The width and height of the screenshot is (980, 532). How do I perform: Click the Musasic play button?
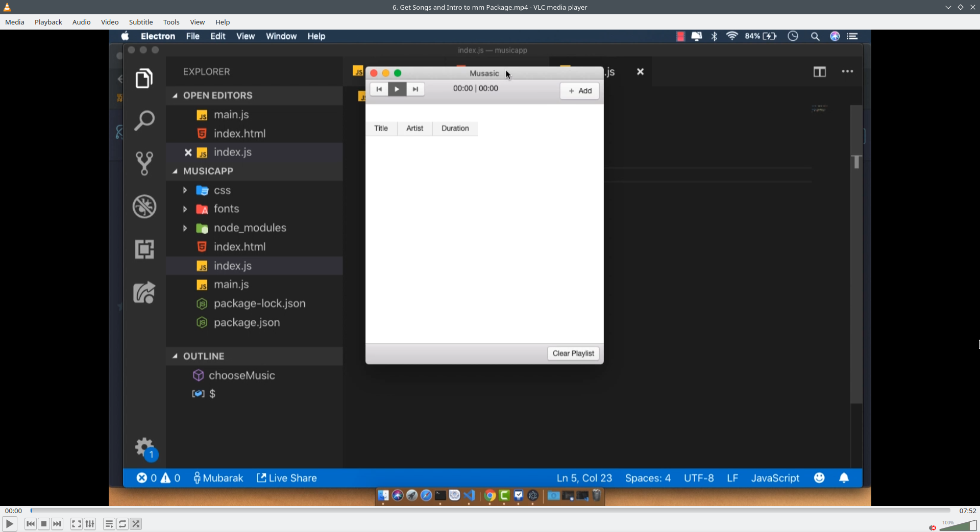[397, 89]
